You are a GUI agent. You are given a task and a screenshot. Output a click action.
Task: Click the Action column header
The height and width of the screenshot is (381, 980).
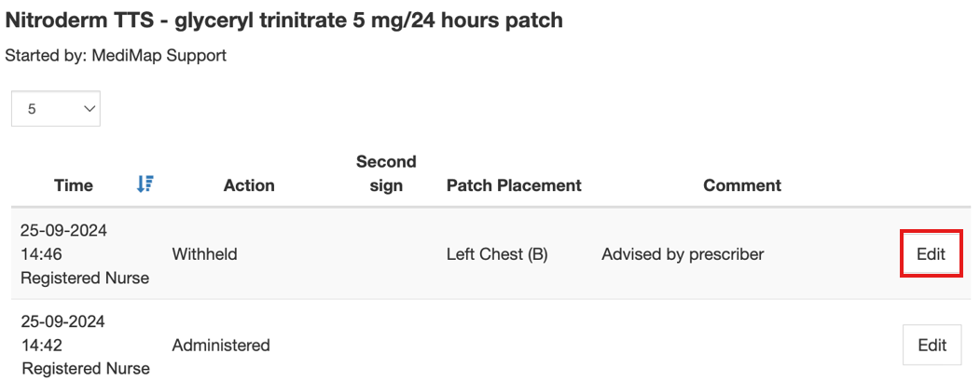[249, 185]
